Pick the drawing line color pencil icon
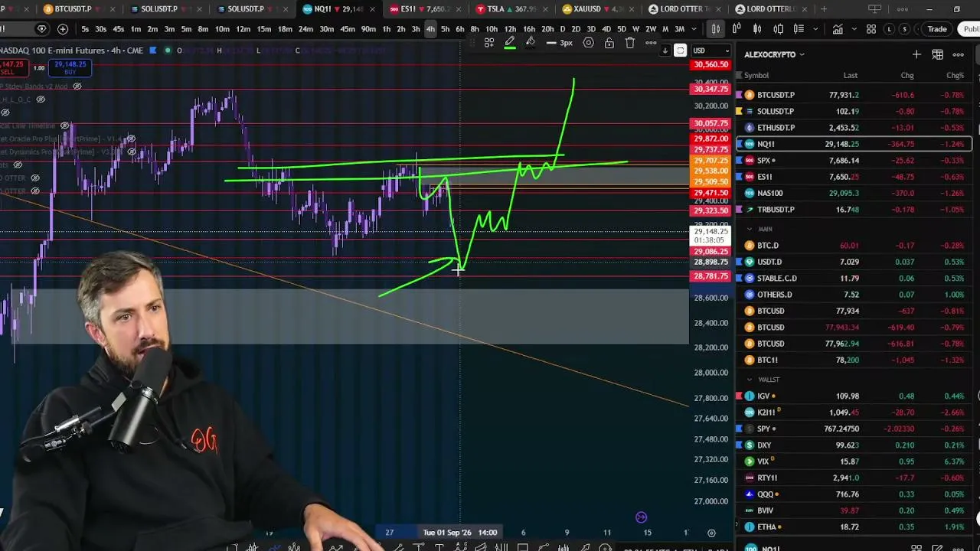The height and width of the screenshot is (551, 980). (509, 43)
